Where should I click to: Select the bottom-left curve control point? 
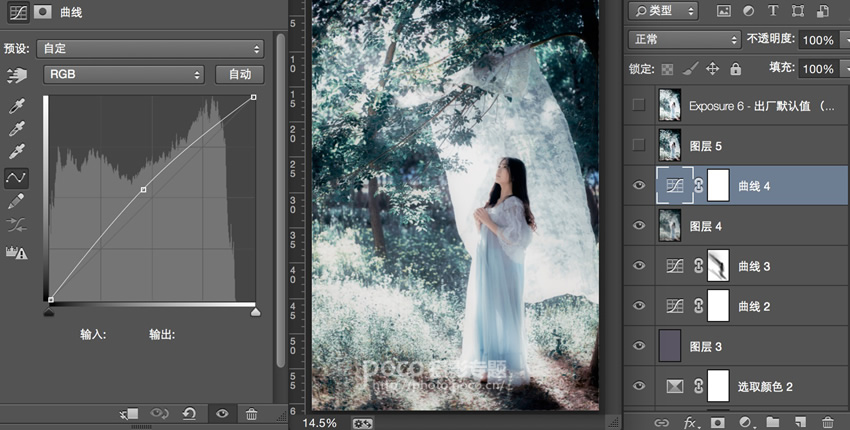[x=50, y=300]
